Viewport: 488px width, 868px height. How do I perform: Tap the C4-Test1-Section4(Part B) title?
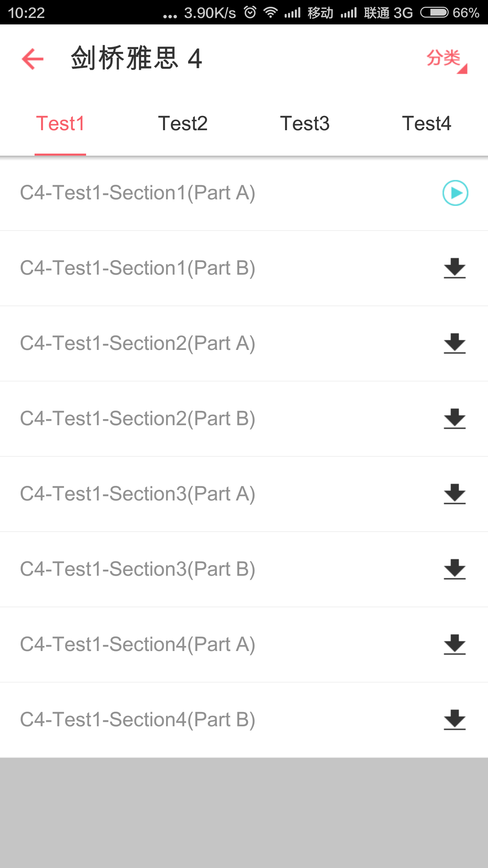(137, 720)
